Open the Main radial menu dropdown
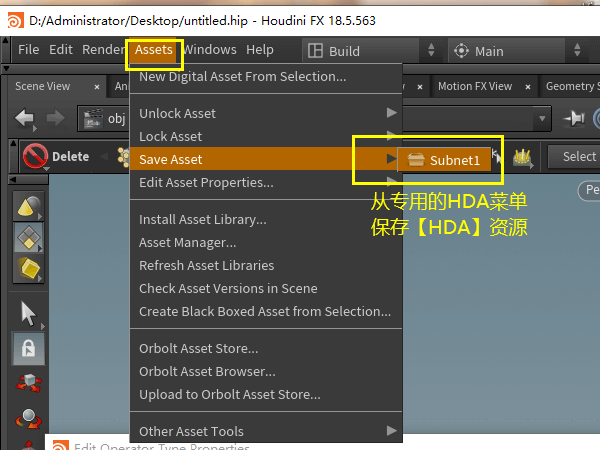The image size is (600, 450). point(518,51)
